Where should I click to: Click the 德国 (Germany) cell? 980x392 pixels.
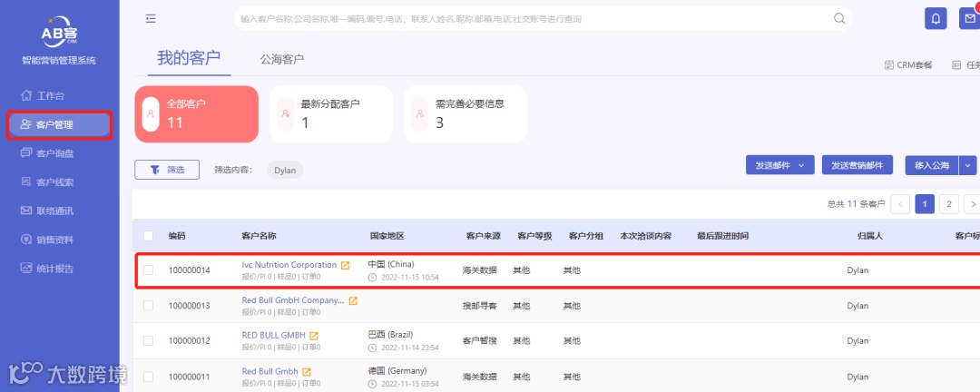(397, 370)
